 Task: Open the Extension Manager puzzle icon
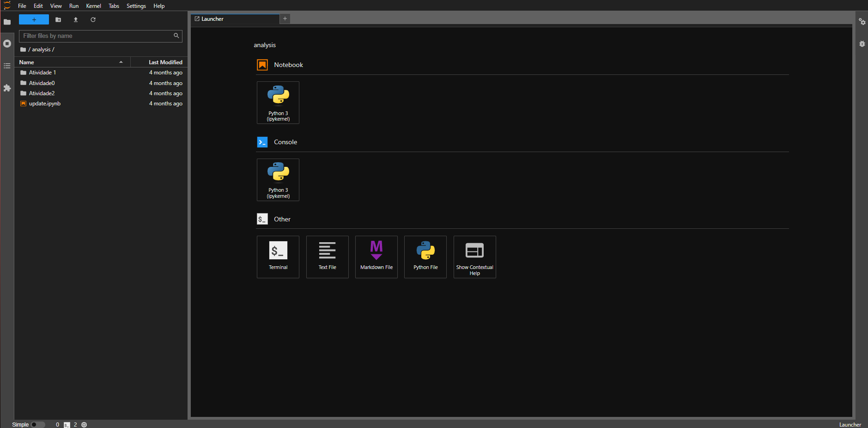click(7, 88)
